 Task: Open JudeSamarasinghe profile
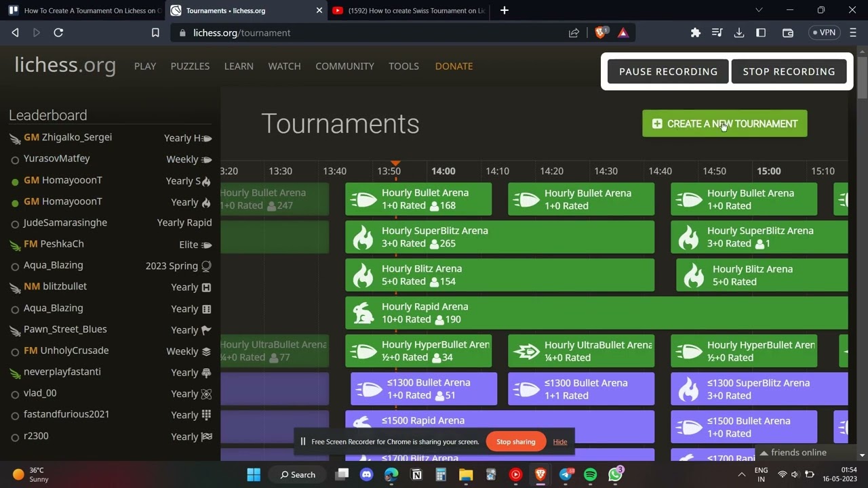pyautogui.click(x=65, y=222)
